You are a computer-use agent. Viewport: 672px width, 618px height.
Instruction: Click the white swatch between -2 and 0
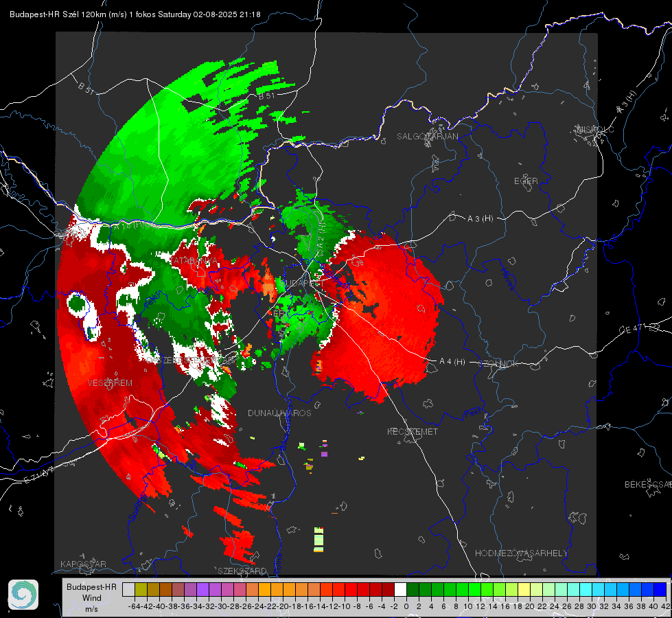click(400, 589)
